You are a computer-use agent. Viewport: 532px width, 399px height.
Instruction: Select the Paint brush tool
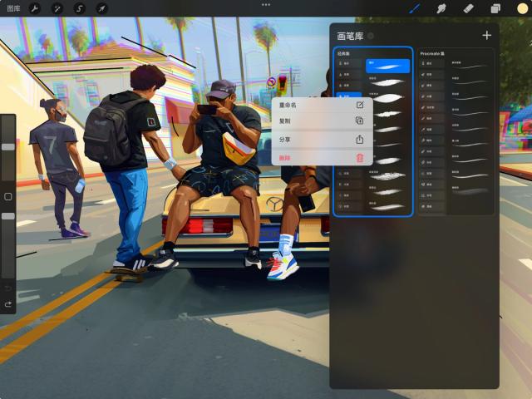tap(415, 8)
